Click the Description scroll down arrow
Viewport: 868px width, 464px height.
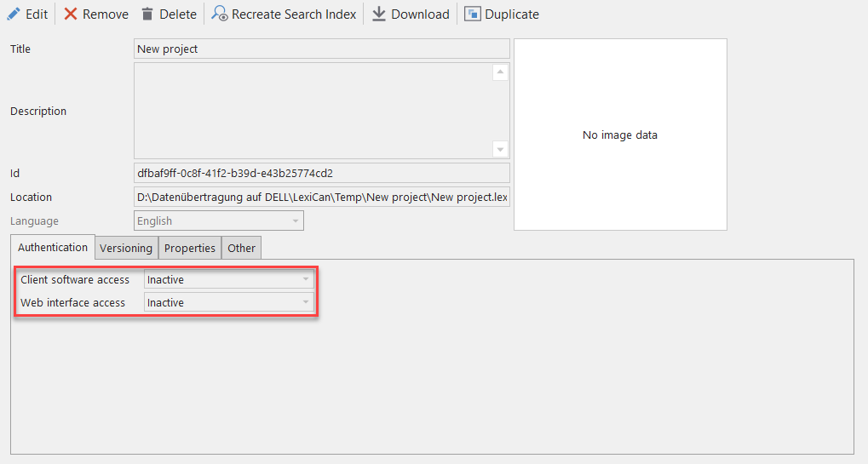pos(500,150)
